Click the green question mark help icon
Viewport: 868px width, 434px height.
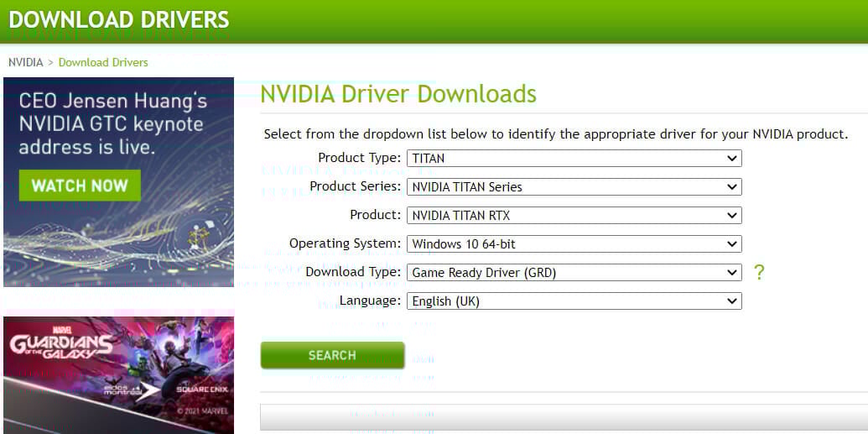point(759,272)
